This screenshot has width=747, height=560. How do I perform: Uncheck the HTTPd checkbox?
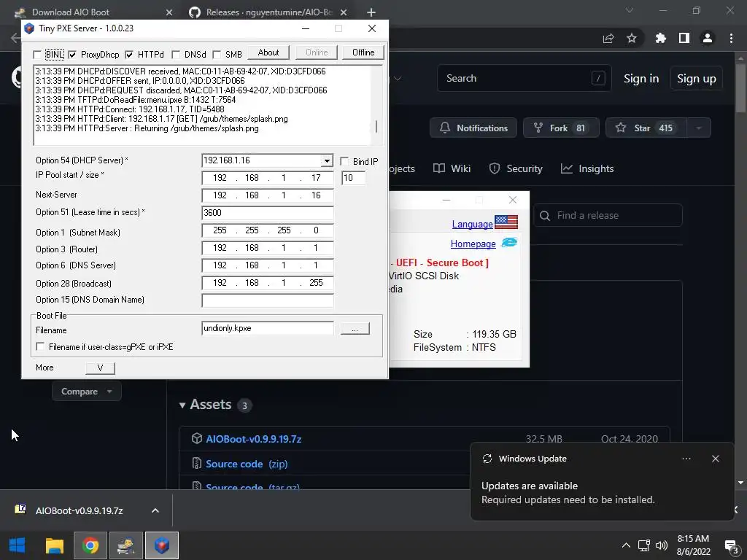pyautogui.click(x=129, y=55)
